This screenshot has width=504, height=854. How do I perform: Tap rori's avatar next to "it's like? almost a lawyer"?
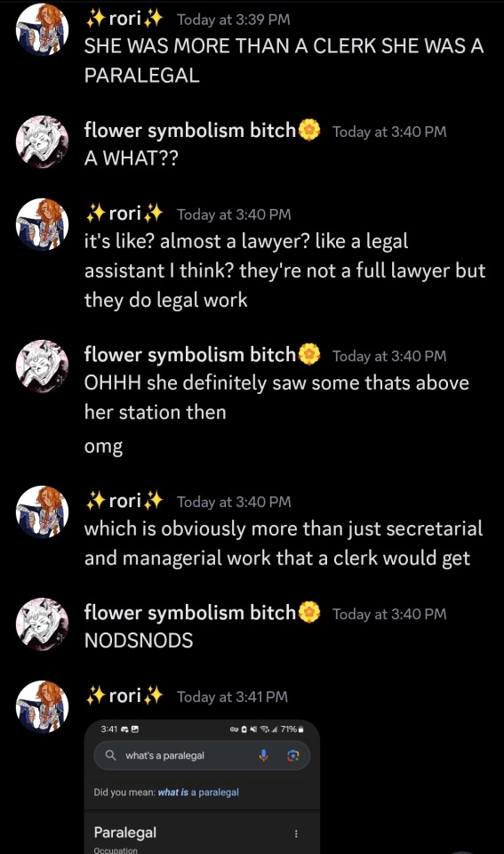pos(43,224)
